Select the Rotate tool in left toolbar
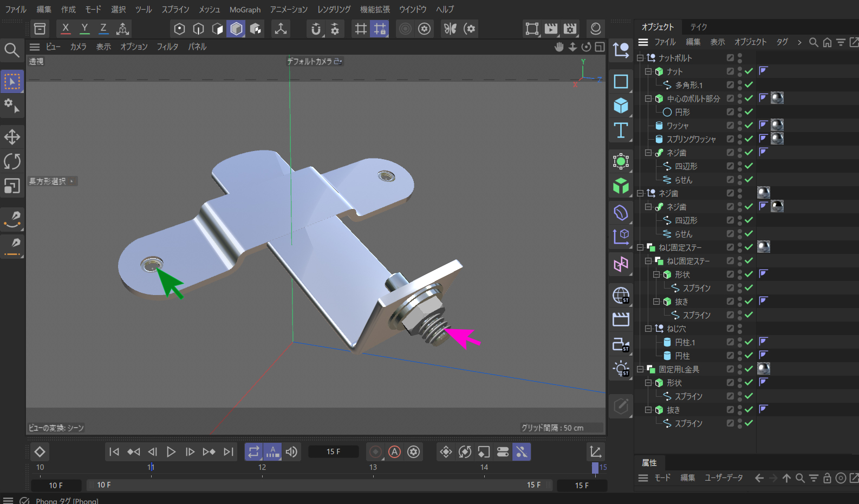Screen dimensions: 859x504 pyautogui.click(x=12, y=161)
